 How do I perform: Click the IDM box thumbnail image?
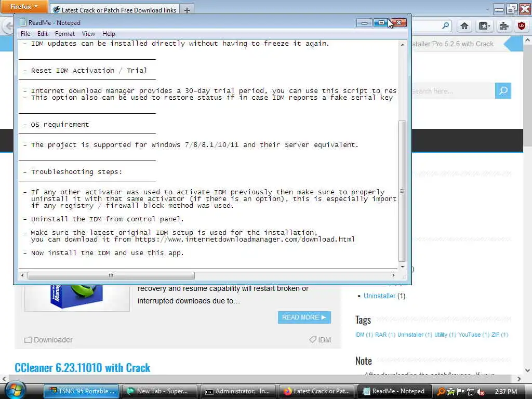click(77, 297)
